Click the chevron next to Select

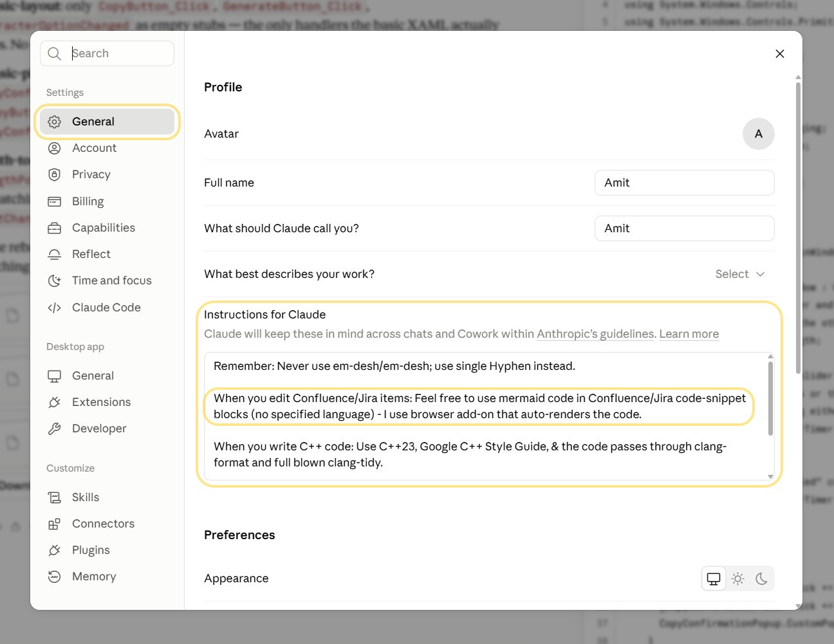click(760, 274)
